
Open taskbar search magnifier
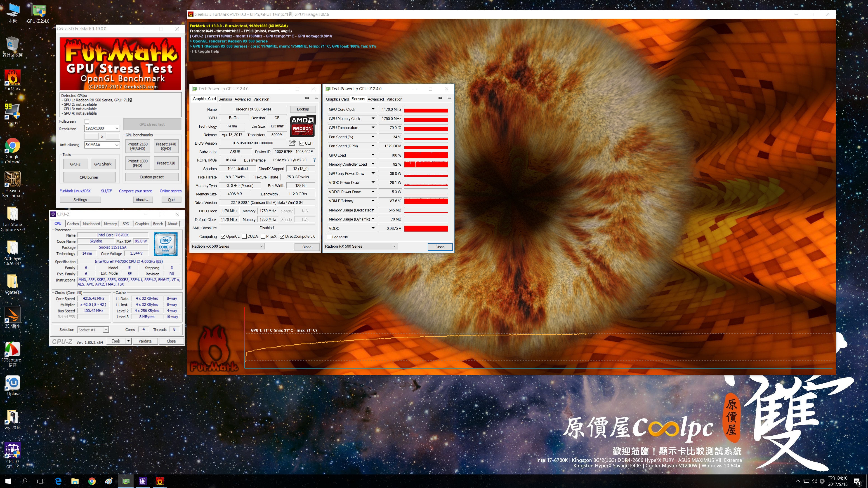pos(24,481)
